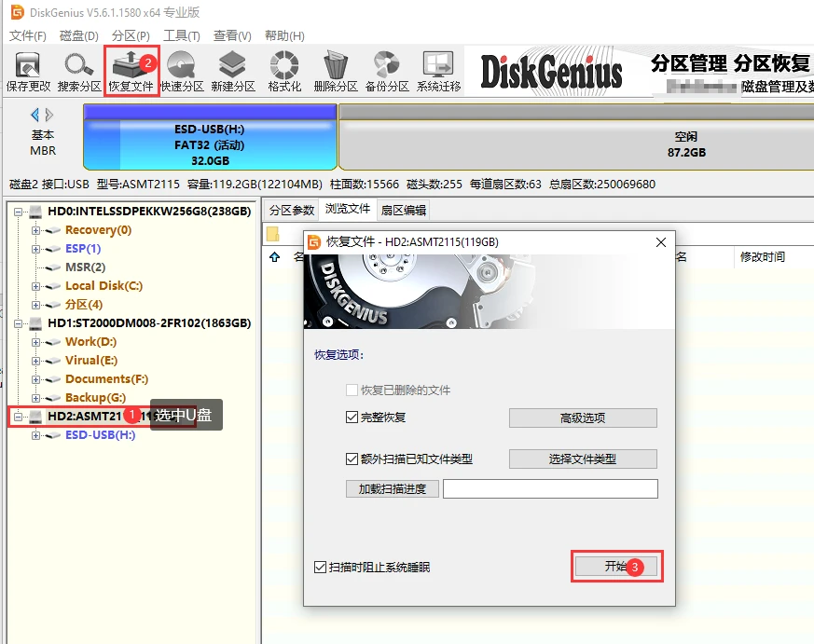Click the 修改时间 column header
Screen dimensions: 814x644
[x=762, y=257]
